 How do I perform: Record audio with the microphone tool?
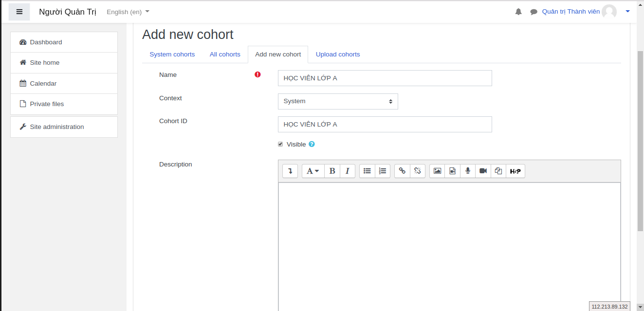(468, 171)
